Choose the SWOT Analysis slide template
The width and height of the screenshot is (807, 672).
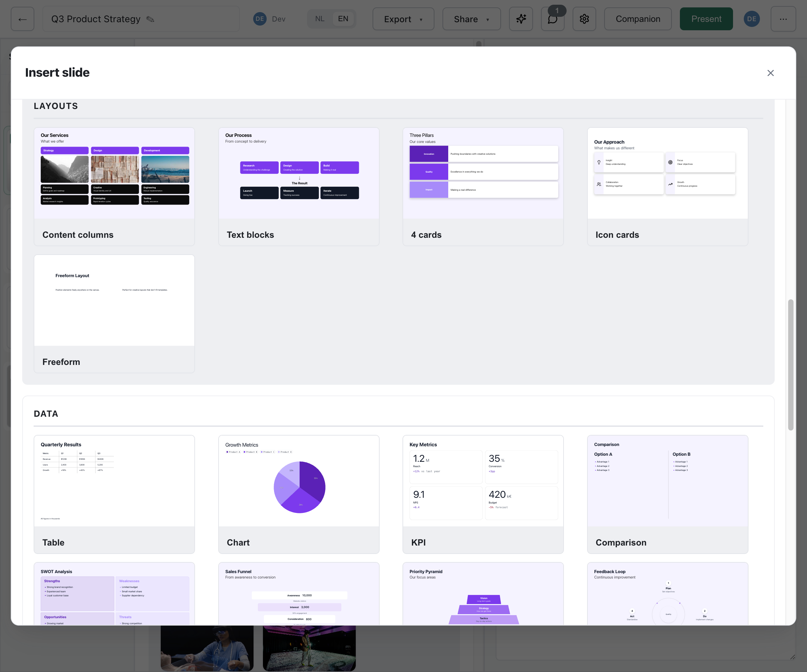pyautogui.click(x=114, y=594)
